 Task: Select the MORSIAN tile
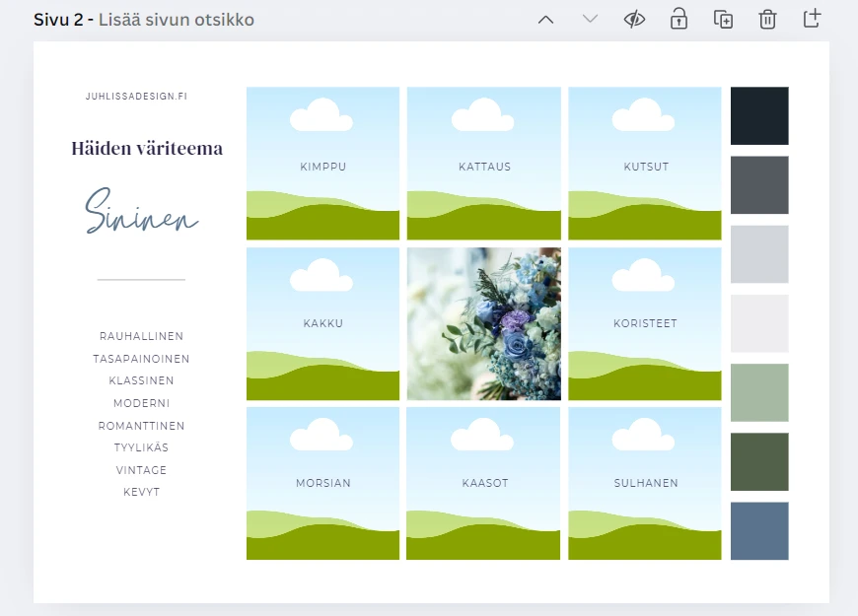(322, 482)
